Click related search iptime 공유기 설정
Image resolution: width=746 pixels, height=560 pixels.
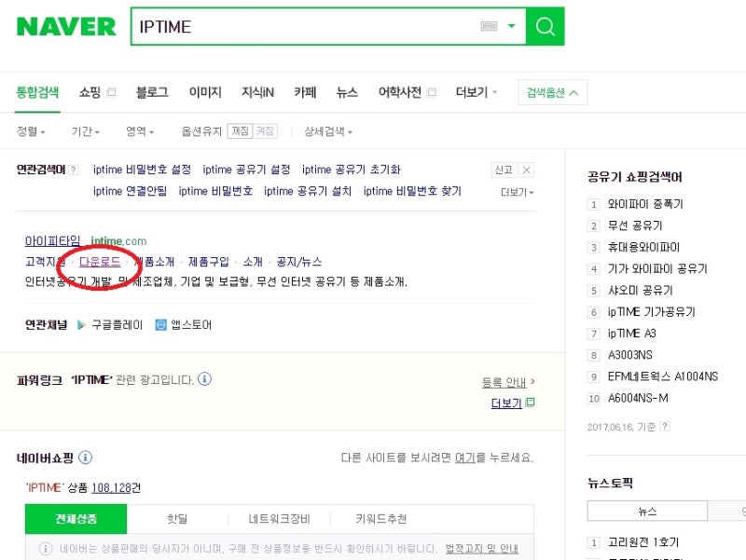pos(246,170)
